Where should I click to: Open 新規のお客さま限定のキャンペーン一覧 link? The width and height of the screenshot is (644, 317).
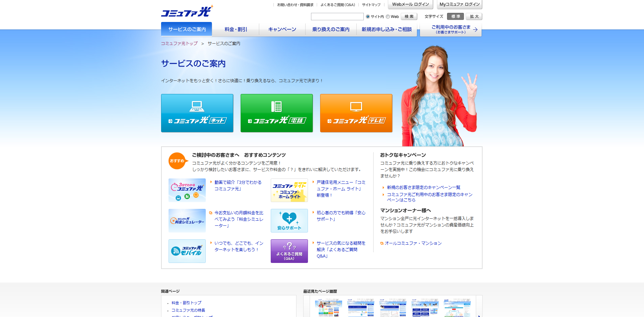tap(423, 187)
